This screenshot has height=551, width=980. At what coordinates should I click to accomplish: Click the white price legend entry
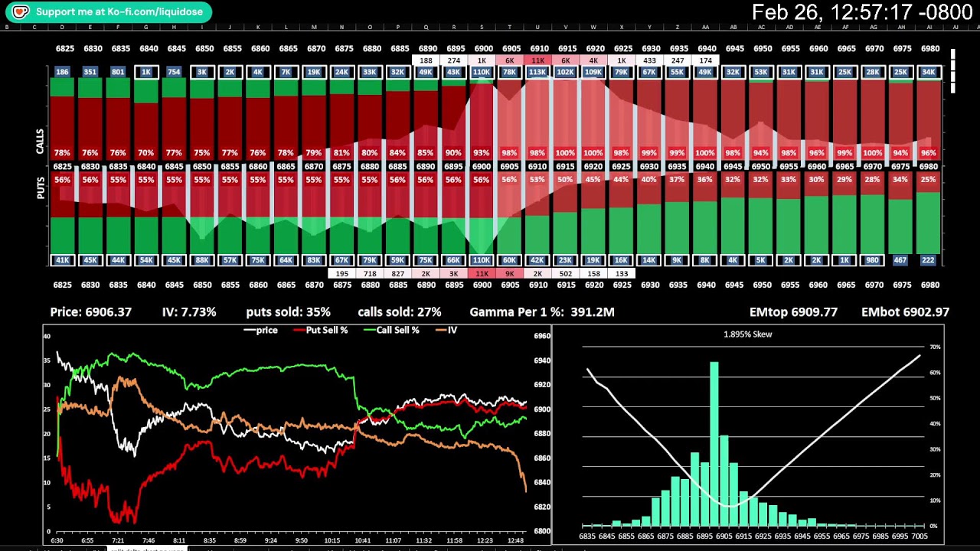coord(260,331)
